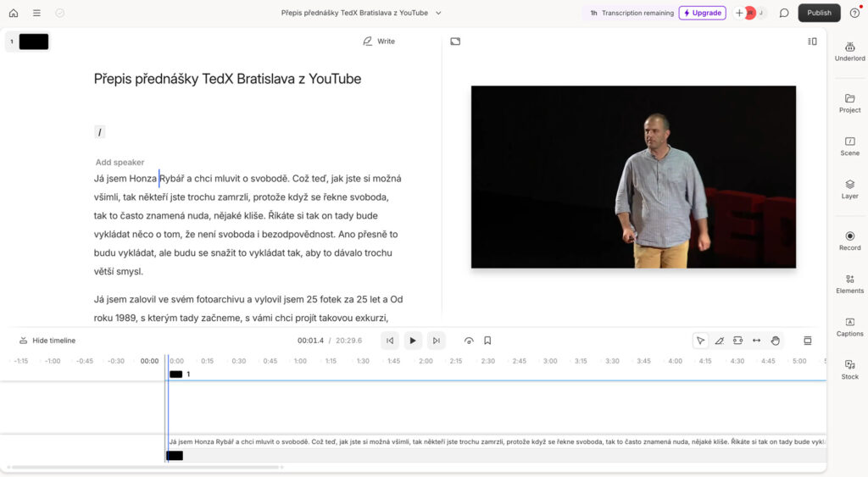Go to the home screen icon
The image size is (868, 477).
coord(13,13)
